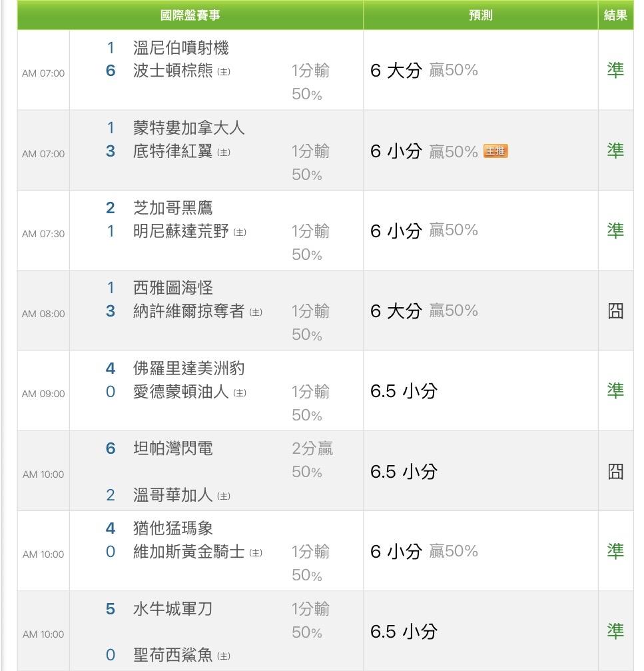The image size is (644, 671).
Task: Click the home marker beside 底特律紅翼
Action: pyautogui.click(x=224, y=153)
